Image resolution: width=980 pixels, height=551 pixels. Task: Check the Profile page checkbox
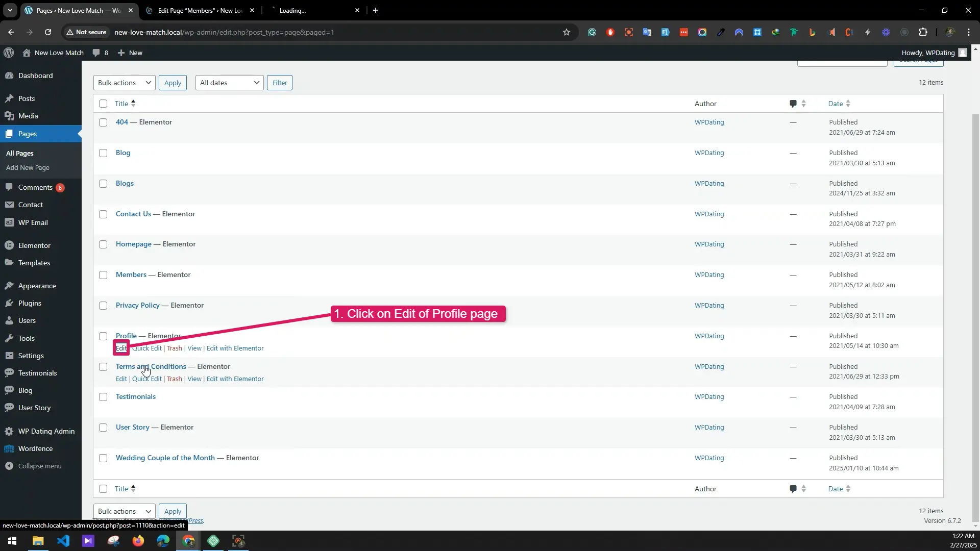[103, 336]
